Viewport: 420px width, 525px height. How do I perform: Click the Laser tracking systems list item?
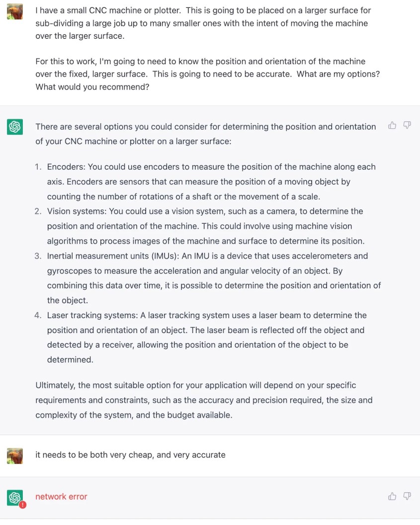[x=206, y=337]
